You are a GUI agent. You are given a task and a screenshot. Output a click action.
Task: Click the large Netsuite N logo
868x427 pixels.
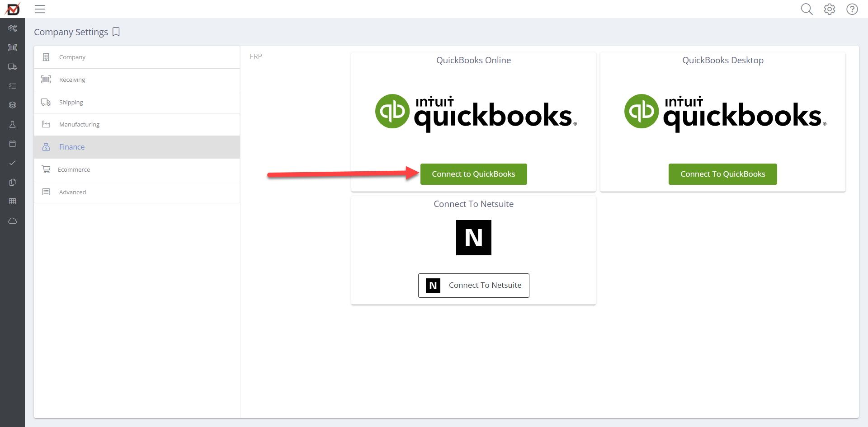(x=473, y=238)
